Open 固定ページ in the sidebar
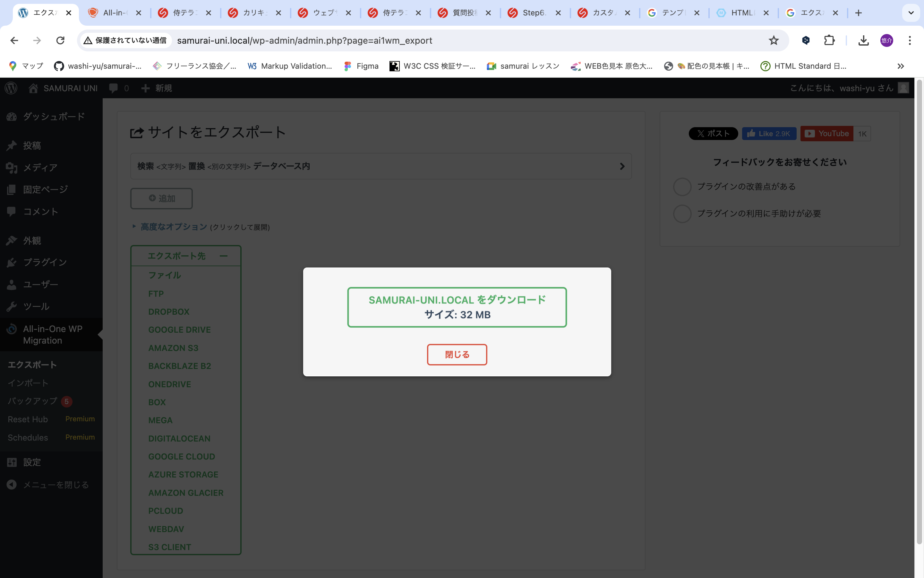924x578 pixels. click(51, 189)
